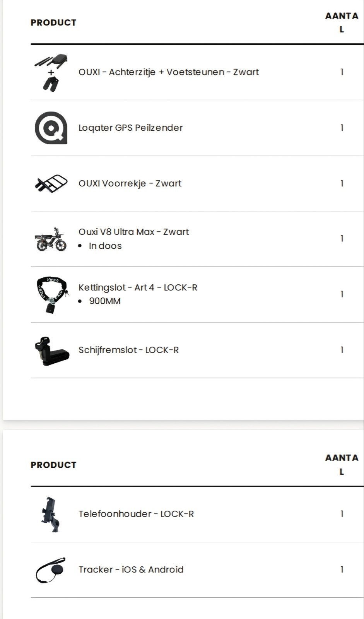Open OUXI Voorrekje - Zwart product

click(x=130, y=183)
